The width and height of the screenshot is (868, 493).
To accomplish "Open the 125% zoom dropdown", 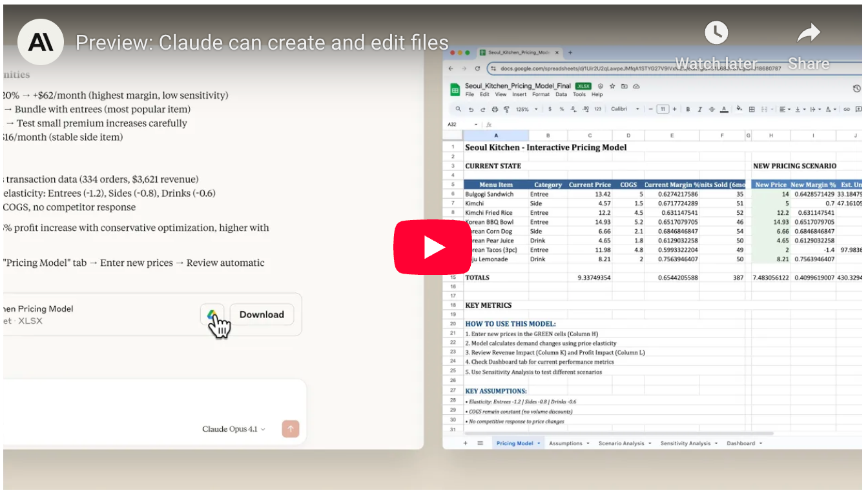I will [526, 109].
